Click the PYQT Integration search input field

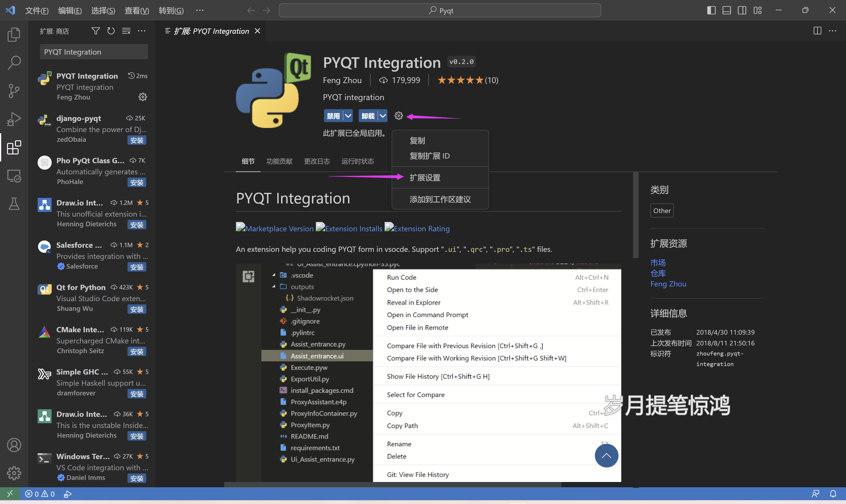[93, 52]
